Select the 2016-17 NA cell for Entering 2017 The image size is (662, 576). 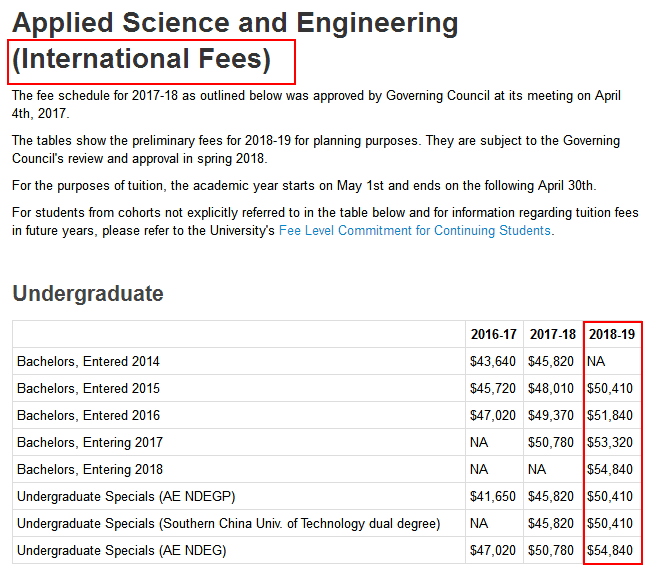(479, 443)
